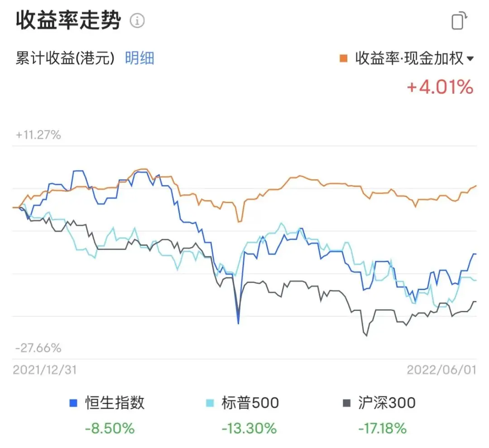The height and width of the screenshot is (448, 489).
Task: Toggle the 沪深300 dark gray legend square
Action: tap(346, 403)
